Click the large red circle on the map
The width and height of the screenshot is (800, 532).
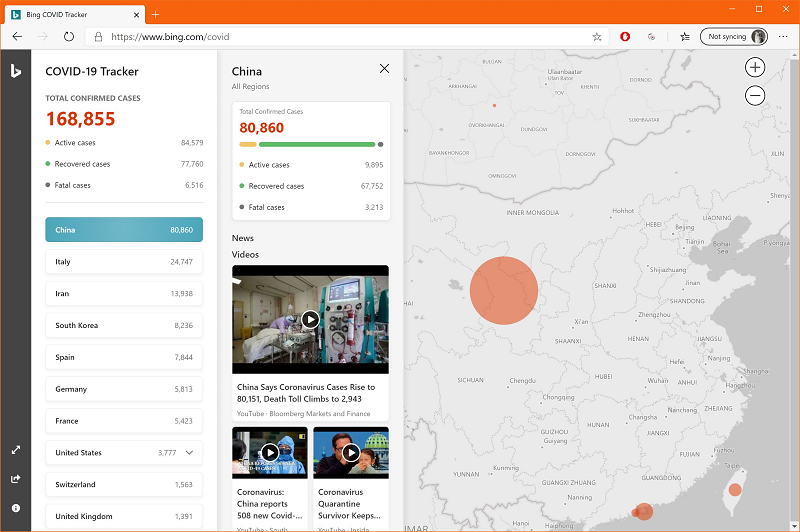504,291
